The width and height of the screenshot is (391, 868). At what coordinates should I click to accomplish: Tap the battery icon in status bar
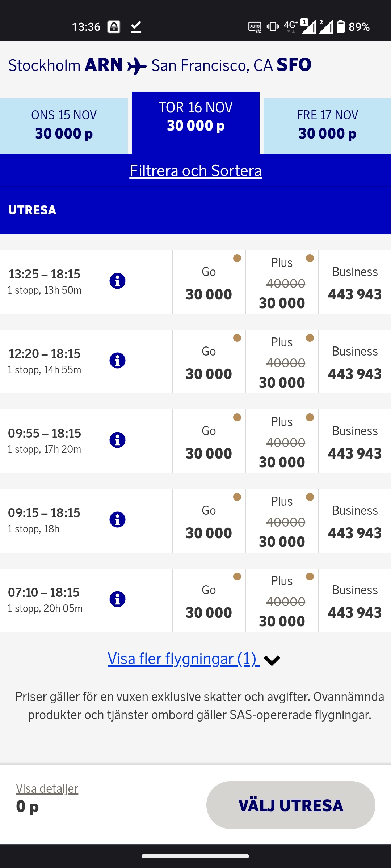pos(341,26)
